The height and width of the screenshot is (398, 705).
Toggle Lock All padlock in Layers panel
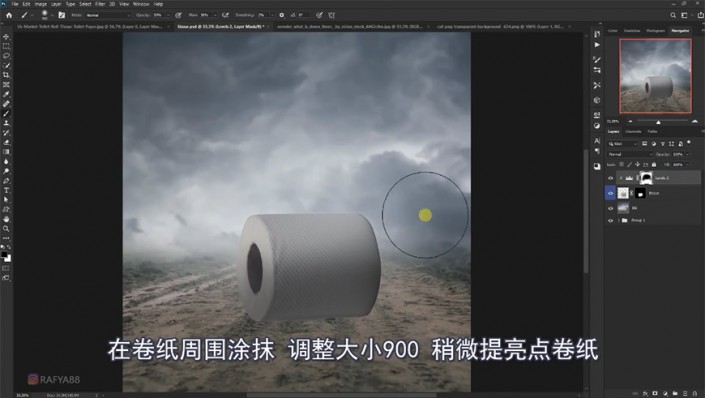(654, 165)
